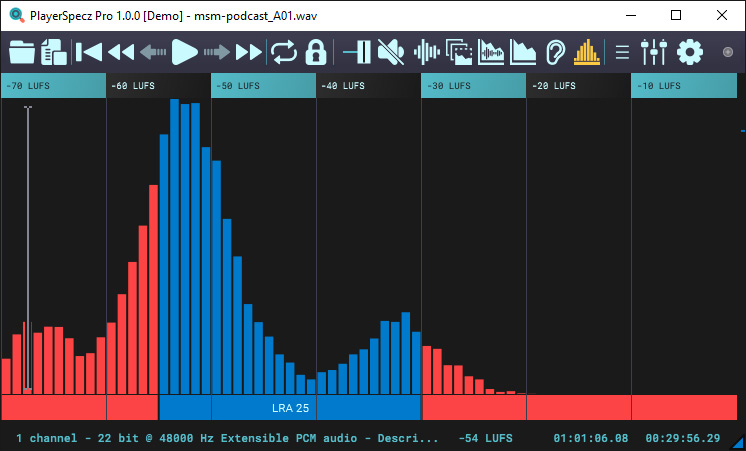This screenshot has height=451, width=746.
Task: Open an audio file with the folder icon
Action: [x=21, y=52]
